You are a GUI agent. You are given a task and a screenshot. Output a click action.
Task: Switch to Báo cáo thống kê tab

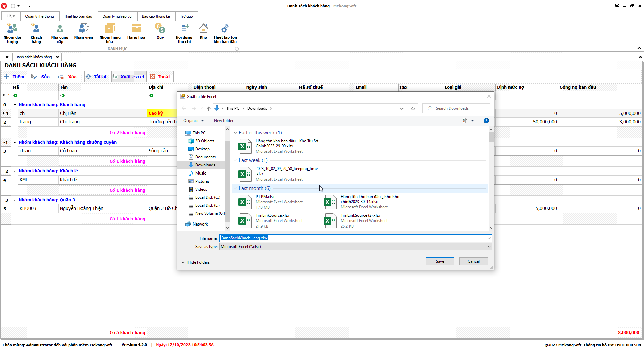(156, 16)
